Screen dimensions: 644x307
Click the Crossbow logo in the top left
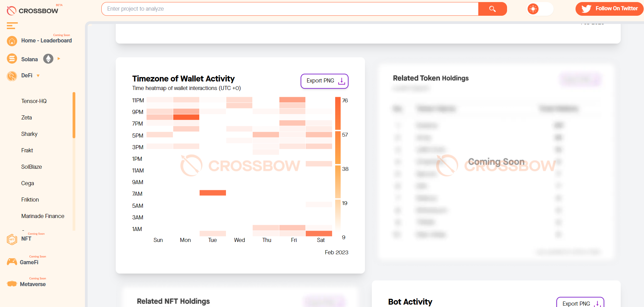[33, 9]
